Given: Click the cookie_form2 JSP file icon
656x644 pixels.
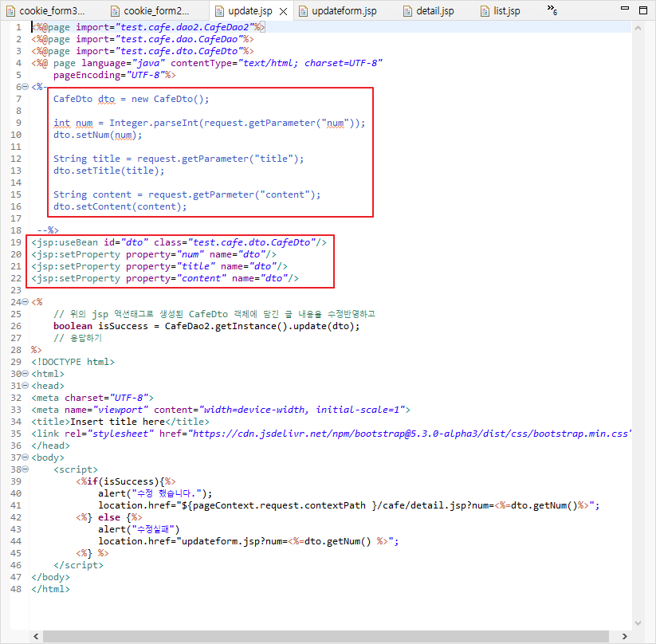Looking at the screenshot, I should 115,11.
